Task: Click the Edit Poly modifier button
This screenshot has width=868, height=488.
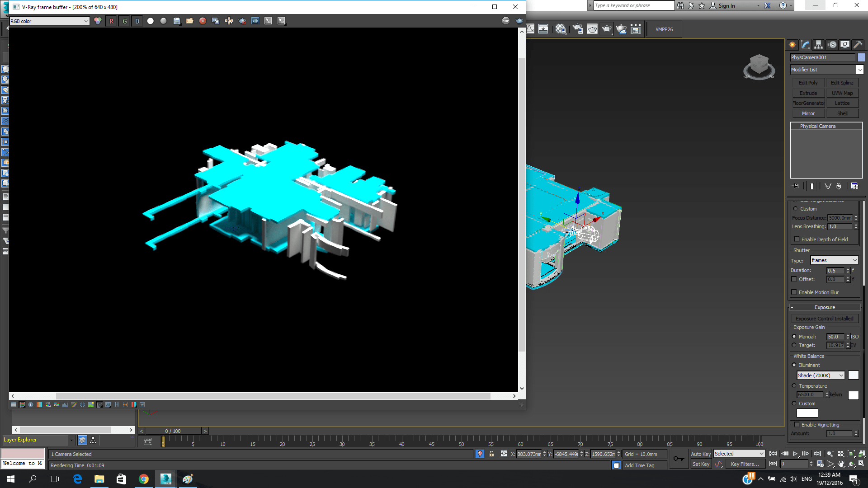Action: (808, 83)
